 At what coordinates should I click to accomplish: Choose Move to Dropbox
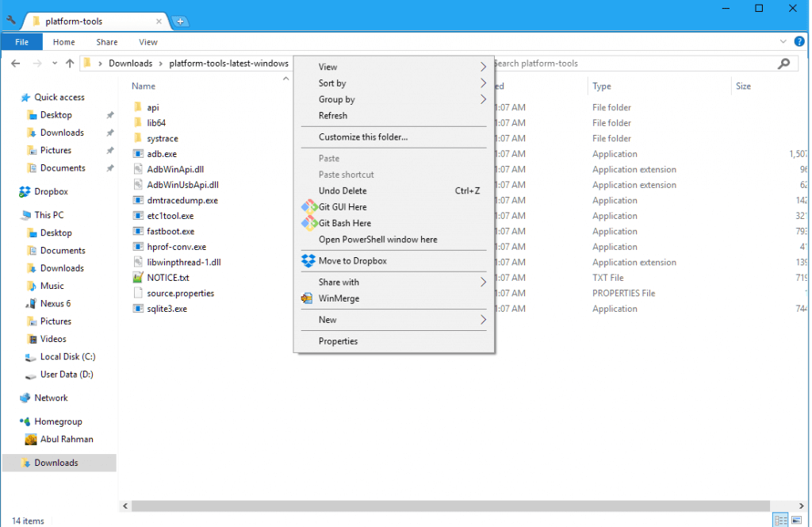tap(393, 260)
